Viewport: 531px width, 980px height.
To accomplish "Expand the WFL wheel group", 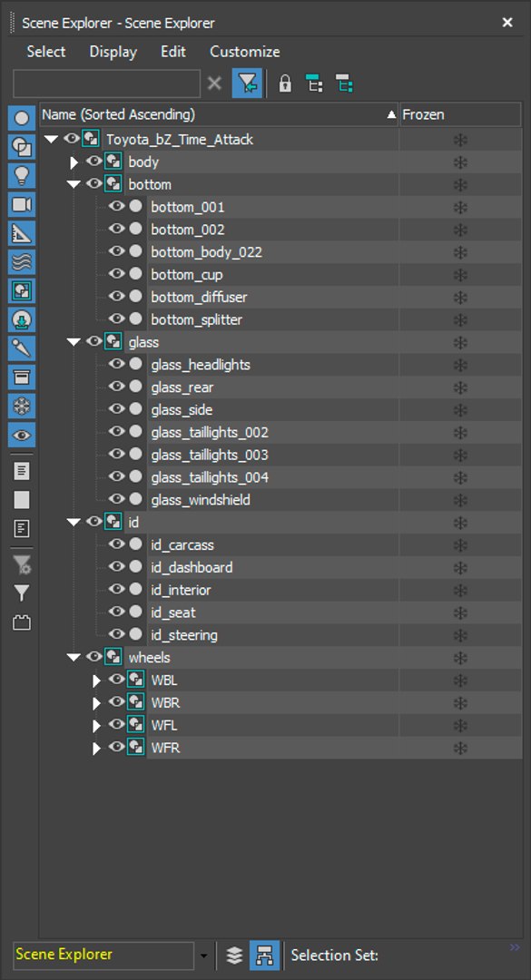I will click(x=96, y=726).
